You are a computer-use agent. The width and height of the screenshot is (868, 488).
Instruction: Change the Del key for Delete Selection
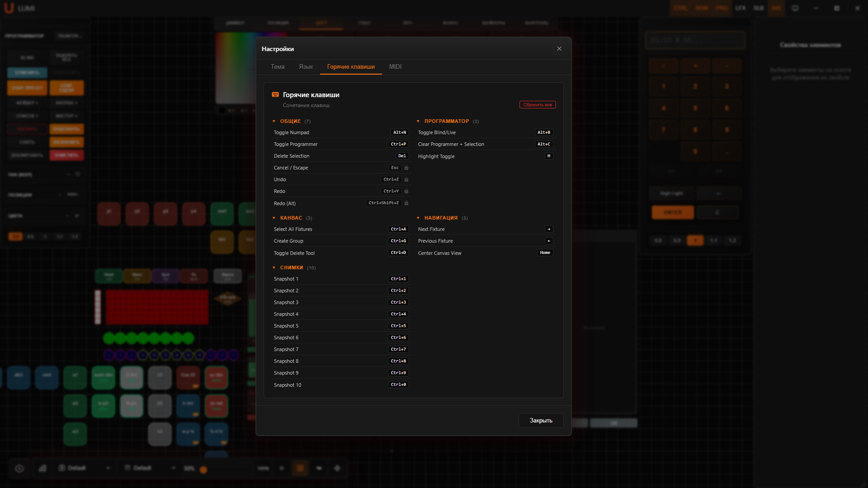pyautogui.click(x=402, y=156)
